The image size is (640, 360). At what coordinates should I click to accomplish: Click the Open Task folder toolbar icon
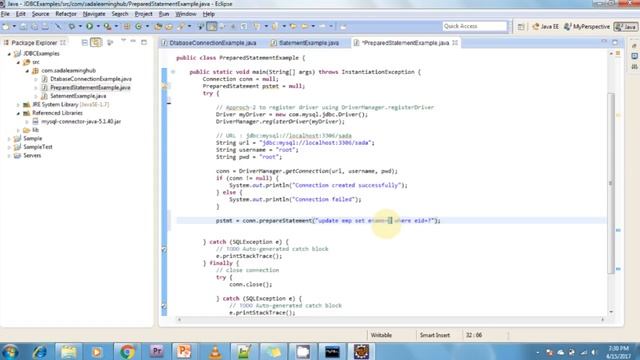169,26
